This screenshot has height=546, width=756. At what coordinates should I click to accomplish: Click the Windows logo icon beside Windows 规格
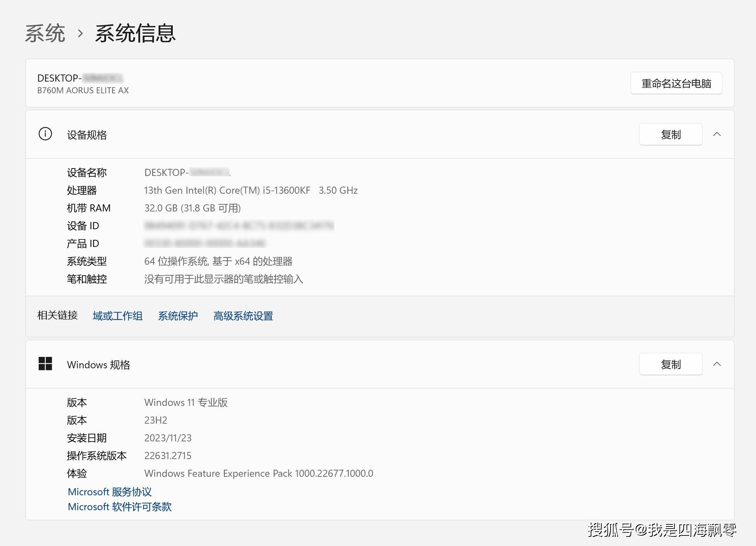(x=45, y=364)
